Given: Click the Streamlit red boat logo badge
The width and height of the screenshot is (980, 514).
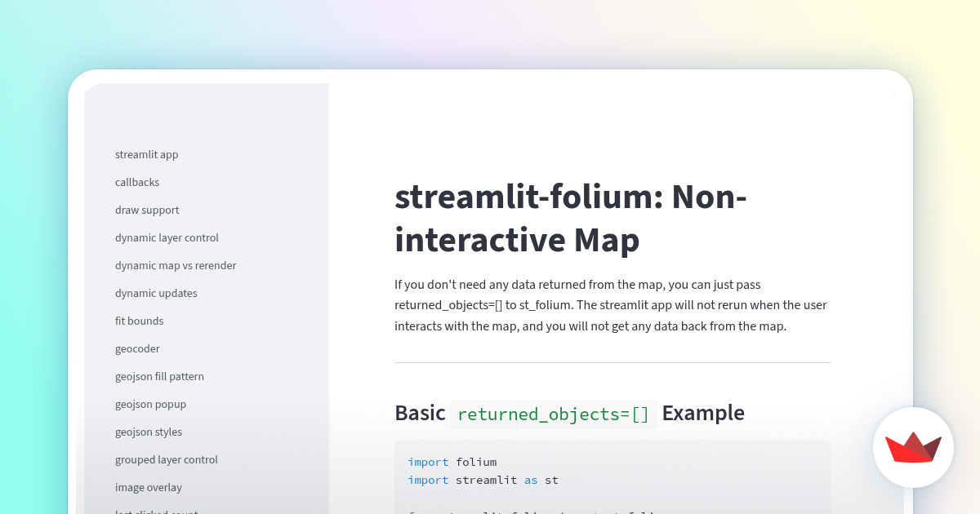Looking at the screenshot, I should pyautogui.click(x=913, y=447).
